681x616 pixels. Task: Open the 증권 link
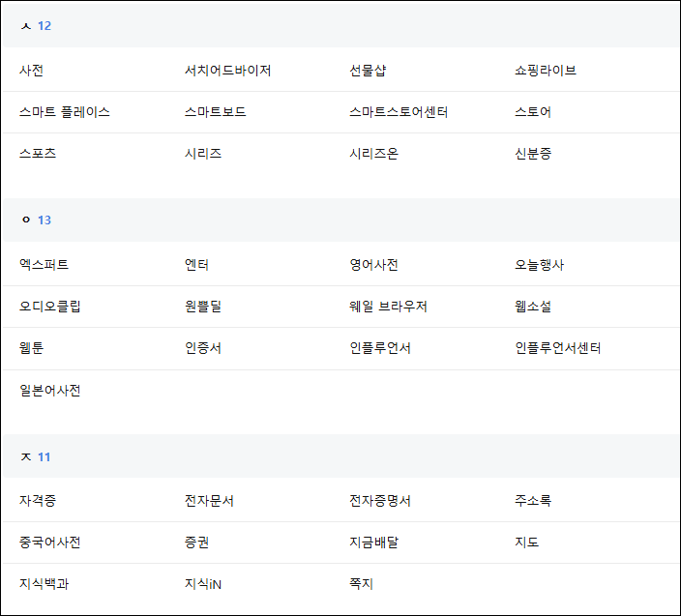point(196,543)
